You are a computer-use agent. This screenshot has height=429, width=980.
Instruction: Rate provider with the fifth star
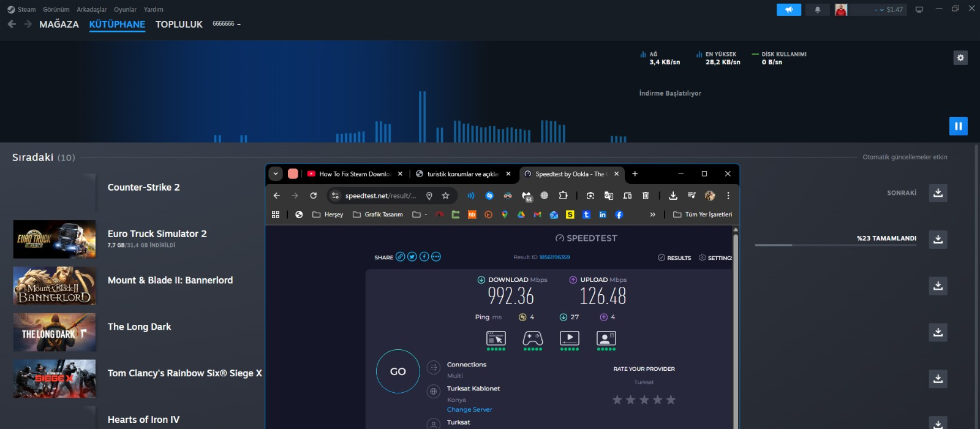671,400
